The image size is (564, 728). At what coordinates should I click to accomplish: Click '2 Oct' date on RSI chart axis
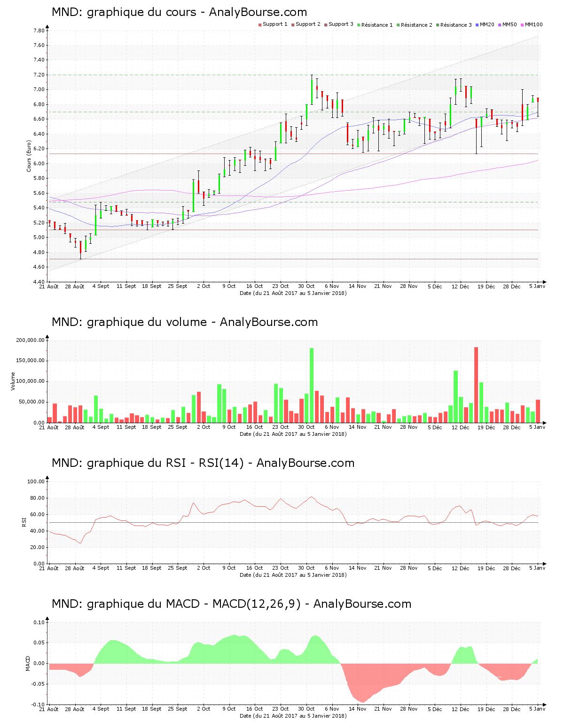click(x=204, y=568)
